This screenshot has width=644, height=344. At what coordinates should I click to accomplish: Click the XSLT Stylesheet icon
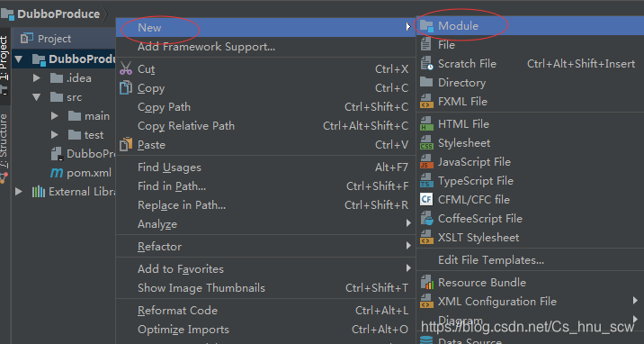426,237
